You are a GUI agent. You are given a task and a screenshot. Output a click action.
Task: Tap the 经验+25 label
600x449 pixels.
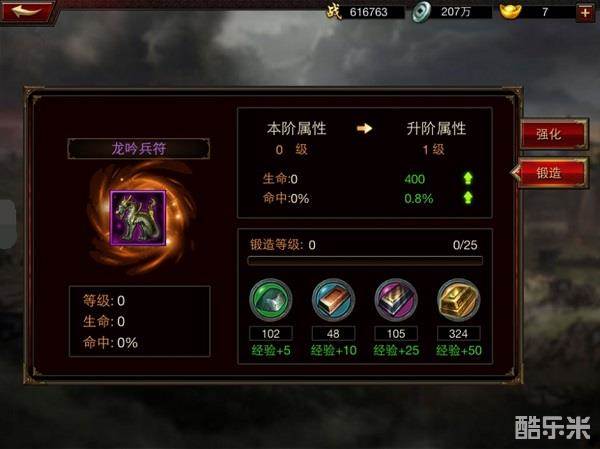396,350
